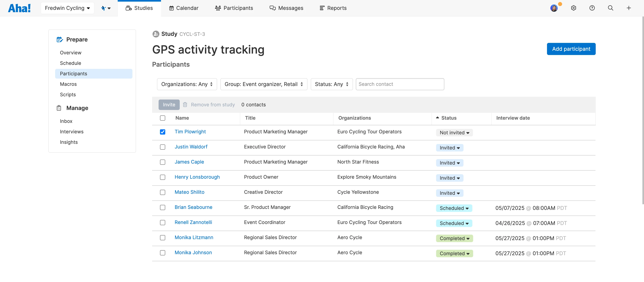Image resolution: width=644 pixels, height=282 pixels.
Task: Click the plus add icon
Action: pyautogui.click(x=629, y=8)
